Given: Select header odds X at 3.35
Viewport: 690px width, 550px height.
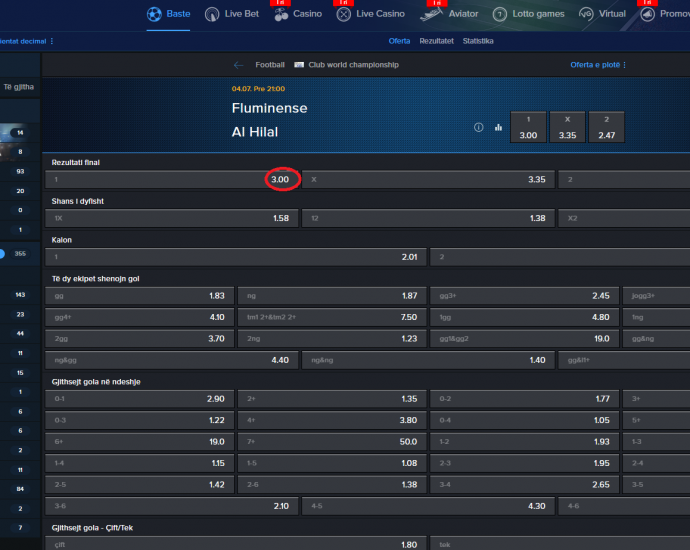Looking at the screenshot, I should pos(567,127).
